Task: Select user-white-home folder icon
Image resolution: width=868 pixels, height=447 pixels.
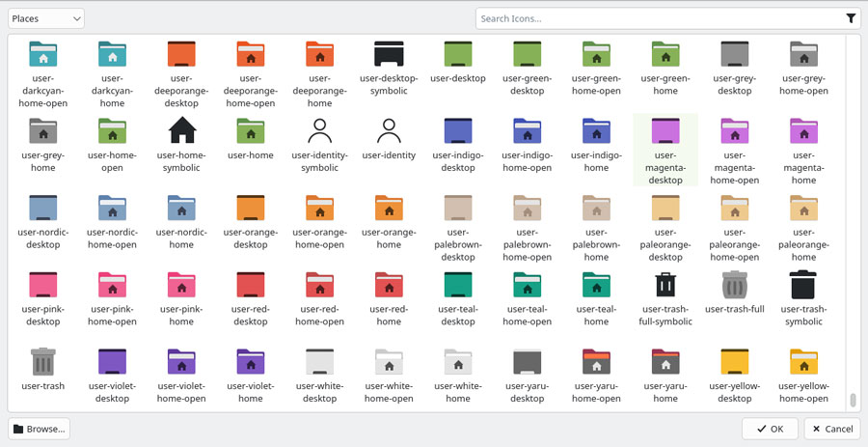Action: [458, 361]
